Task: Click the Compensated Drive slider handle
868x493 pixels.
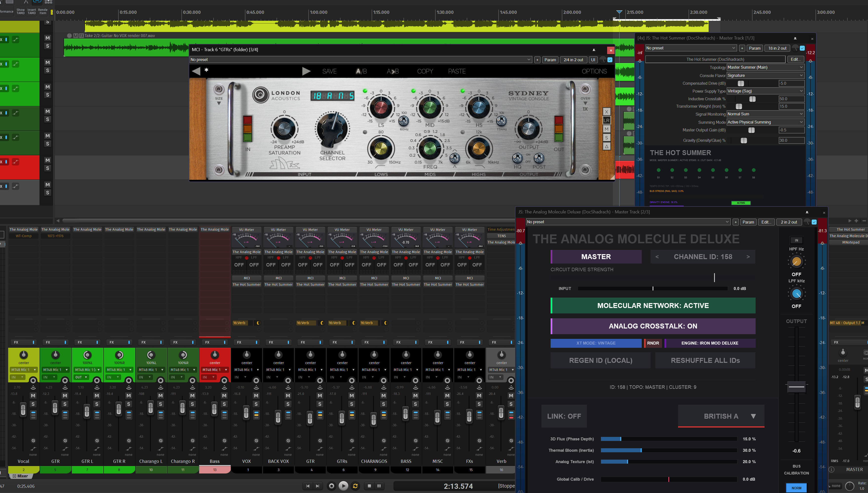Action: [741, 83]
